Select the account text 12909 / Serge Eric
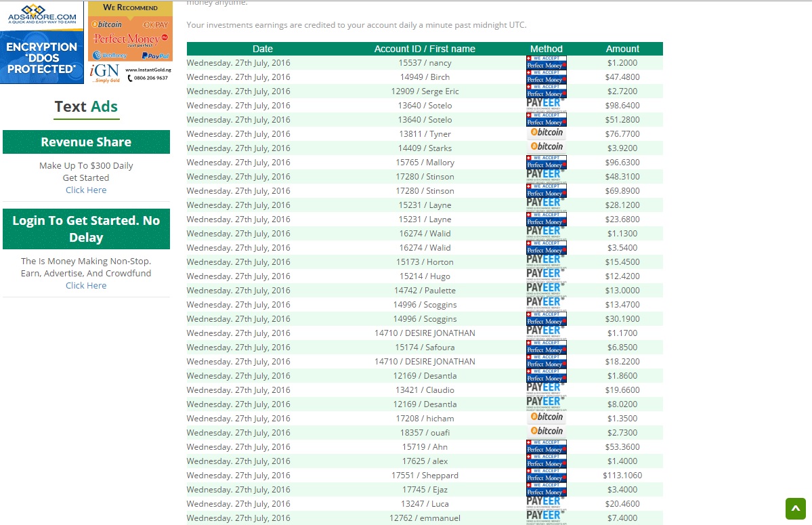Screen dimensions: 812x525 (x=425, y=91)
